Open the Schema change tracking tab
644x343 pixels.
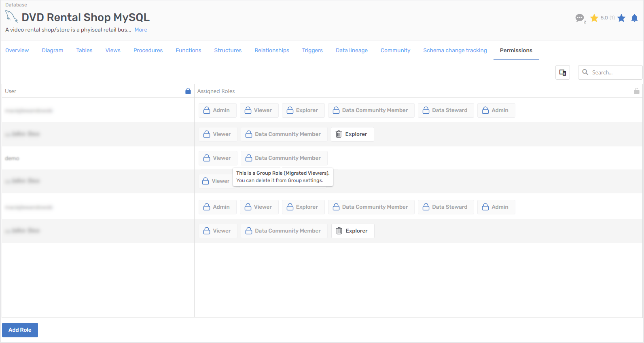coord(455,51)
